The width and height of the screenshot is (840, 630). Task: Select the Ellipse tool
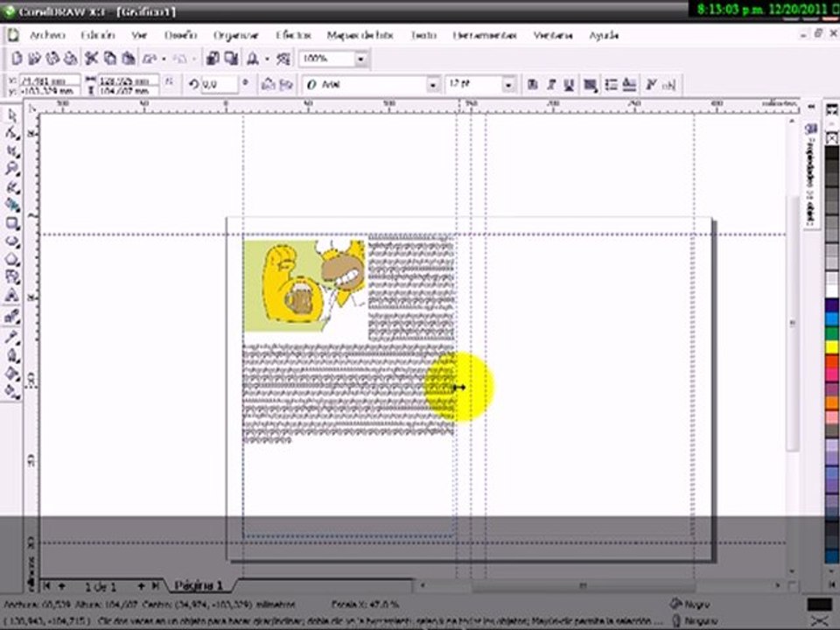[11, 241]
